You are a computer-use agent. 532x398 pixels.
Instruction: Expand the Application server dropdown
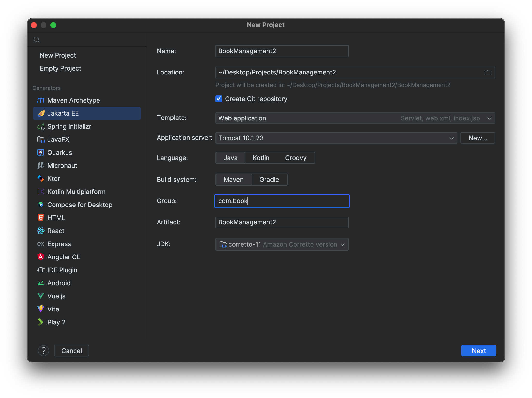451,138
